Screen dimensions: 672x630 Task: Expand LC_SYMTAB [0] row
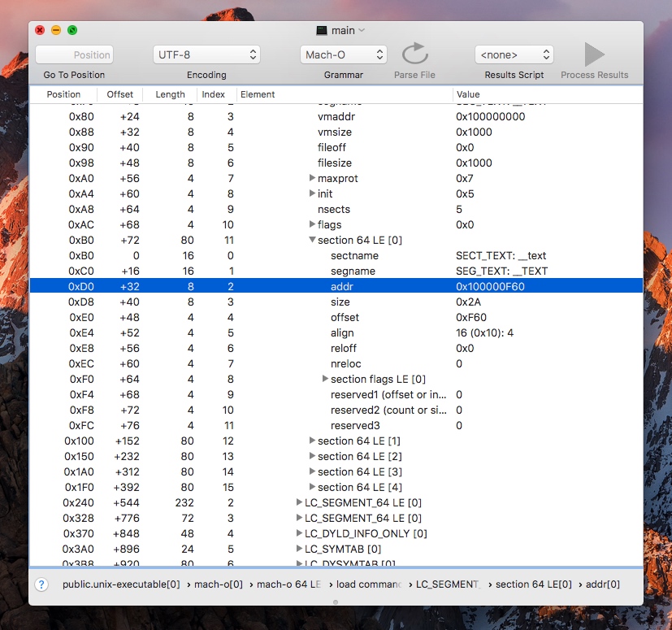click(299, 549)
